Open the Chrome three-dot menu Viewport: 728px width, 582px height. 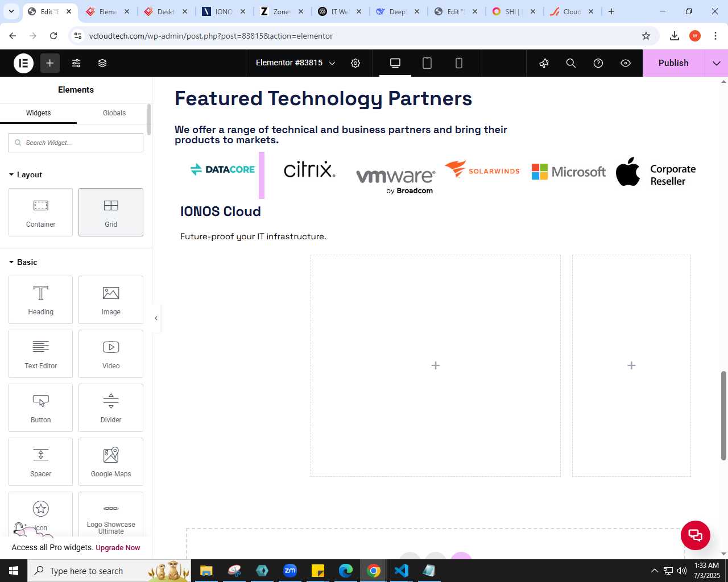pos(715,36)
